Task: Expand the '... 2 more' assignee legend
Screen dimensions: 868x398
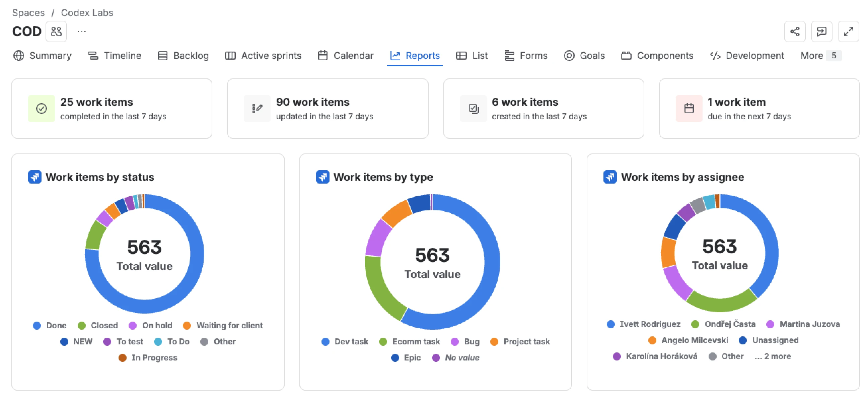Action: click(773, 356)
